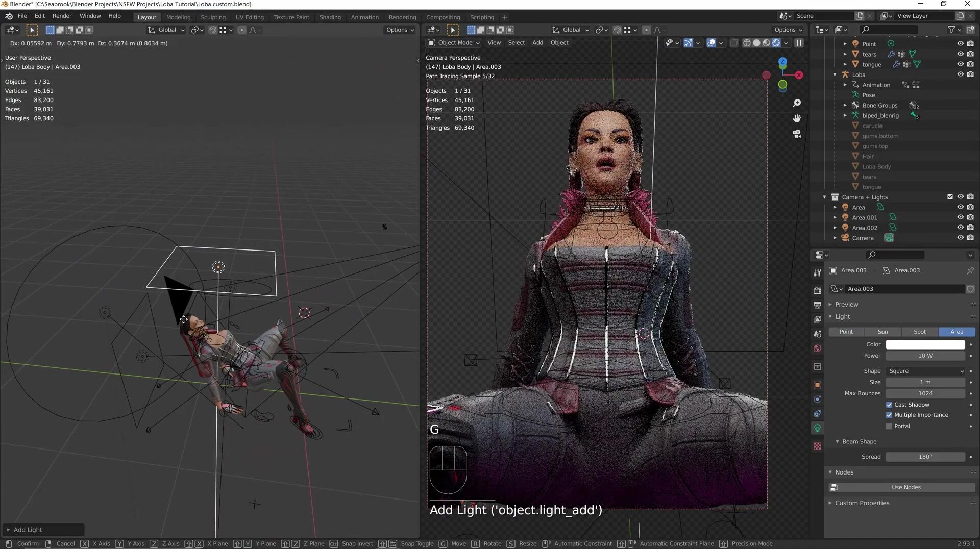This screenshot has height=549, width=980.
Task: Open the Render menu
Action: pyautogui.click(x=62, y=16)
